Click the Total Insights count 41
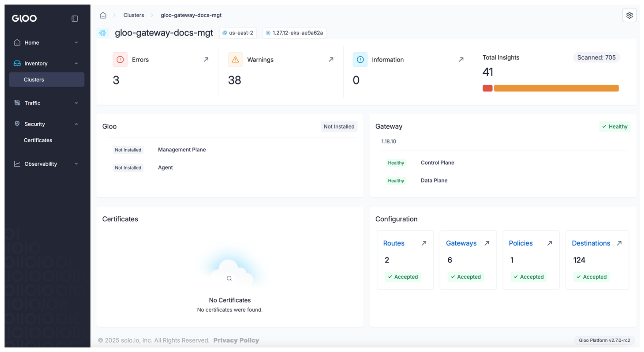644x352 pixels. pyautogui.click(x=488, y=72)
